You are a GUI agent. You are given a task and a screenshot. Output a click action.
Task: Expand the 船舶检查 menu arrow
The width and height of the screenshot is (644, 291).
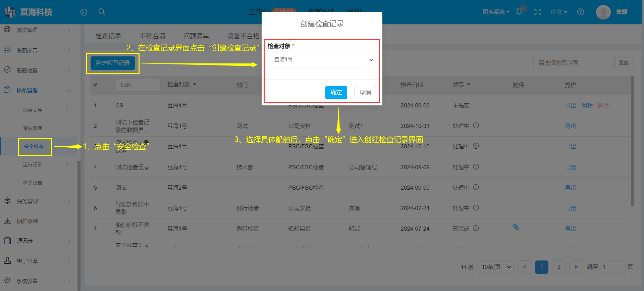click(x=69, y=70)
